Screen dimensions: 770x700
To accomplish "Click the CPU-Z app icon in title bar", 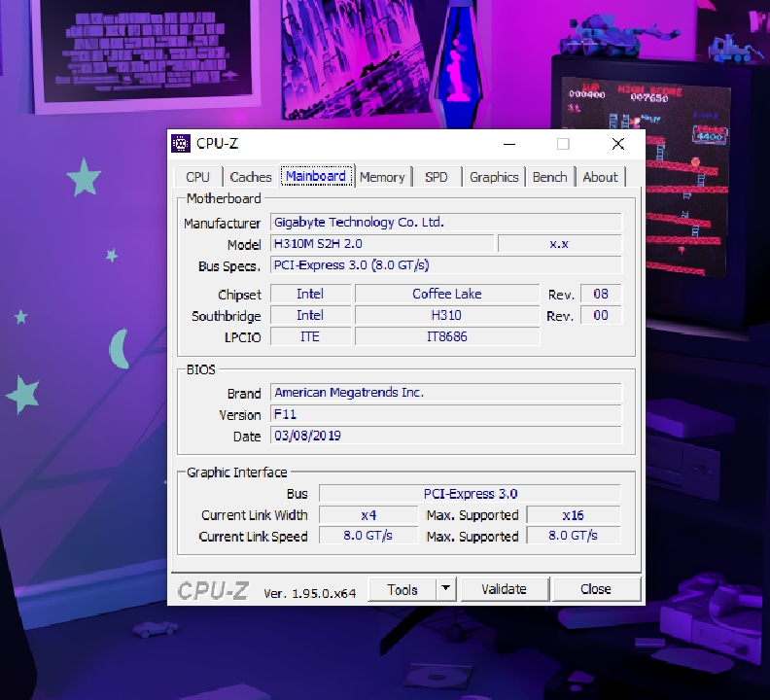I will coord(181,144).
